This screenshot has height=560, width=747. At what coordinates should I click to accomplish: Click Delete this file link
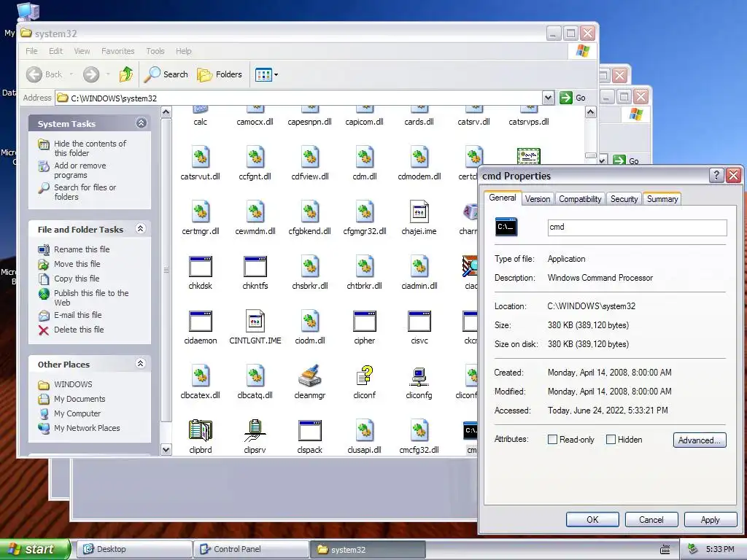79,330
